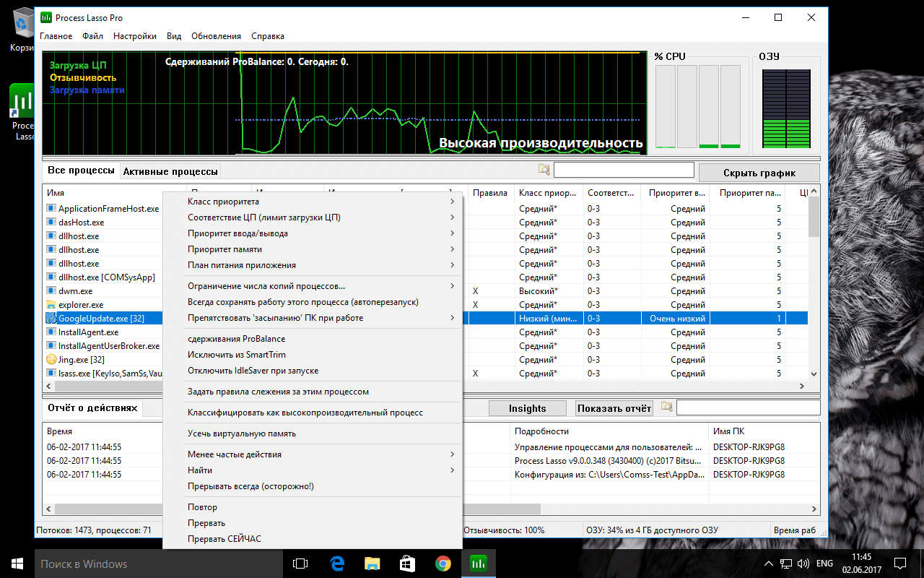Expand Соответствие ЦП (лимит загрузки ЦП) submenu

(x=313, y=217)
